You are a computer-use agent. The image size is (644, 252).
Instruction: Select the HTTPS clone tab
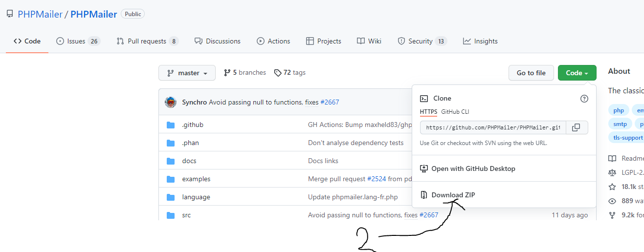tap(429, 112)
